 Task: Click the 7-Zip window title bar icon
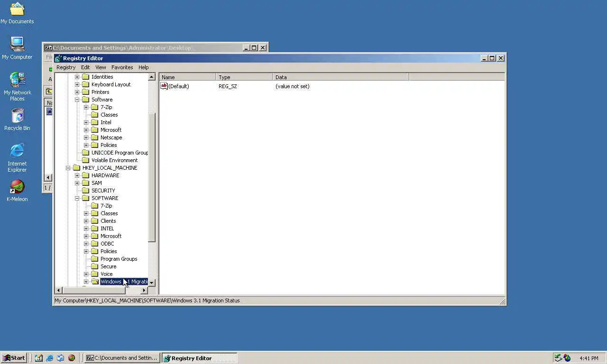point(48,48)
